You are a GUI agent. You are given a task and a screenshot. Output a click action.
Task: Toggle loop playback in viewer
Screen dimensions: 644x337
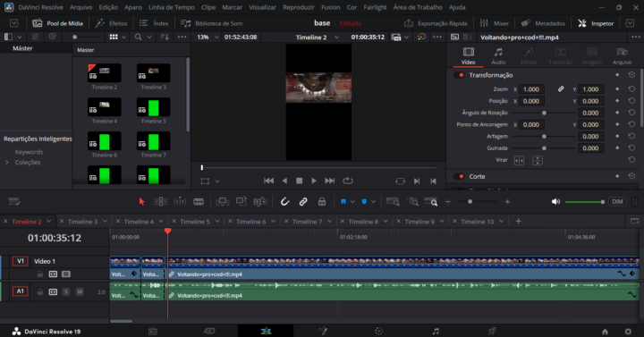click(x=348, y=181)
